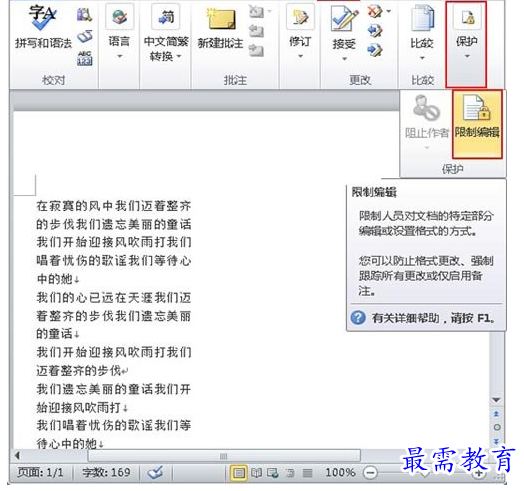Click text line 在寂寞的风中我们迈着整齐

click(x=114, y=206)
